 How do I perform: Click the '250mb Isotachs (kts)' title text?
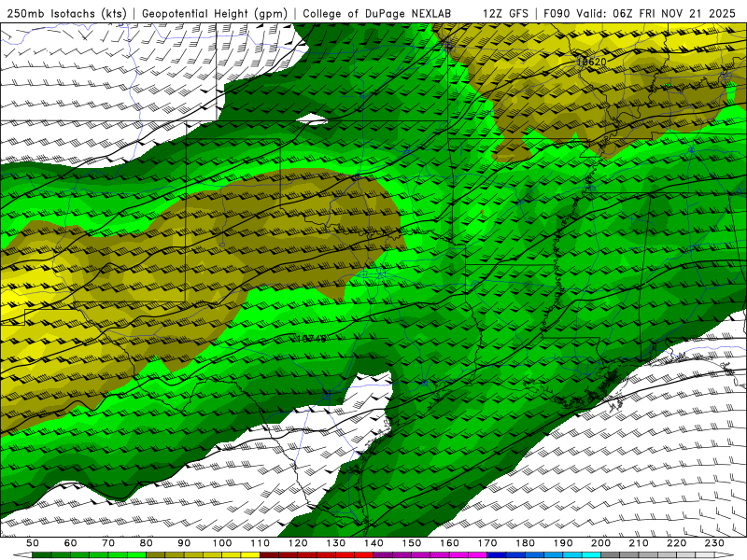point(66,14)
